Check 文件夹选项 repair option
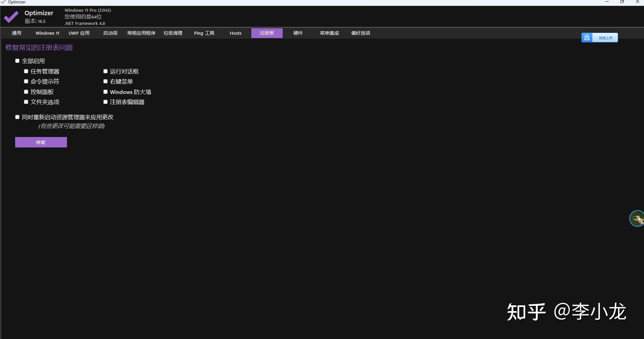Screen dimensions: 644x339 tap(26, 102)
